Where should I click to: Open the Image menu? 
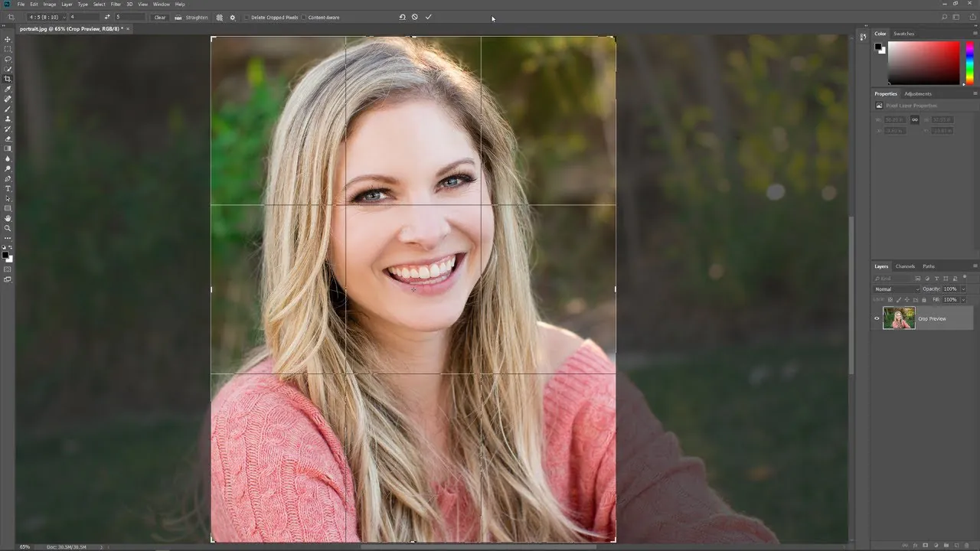point(50,4)
